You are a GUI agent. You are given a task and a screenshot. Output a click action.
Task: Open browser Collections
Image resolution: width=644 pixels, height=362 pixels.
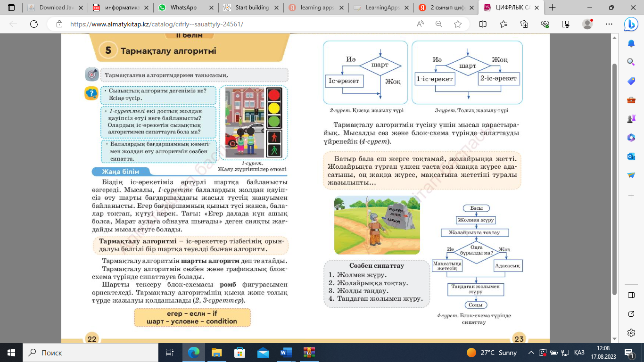point(524,24)
